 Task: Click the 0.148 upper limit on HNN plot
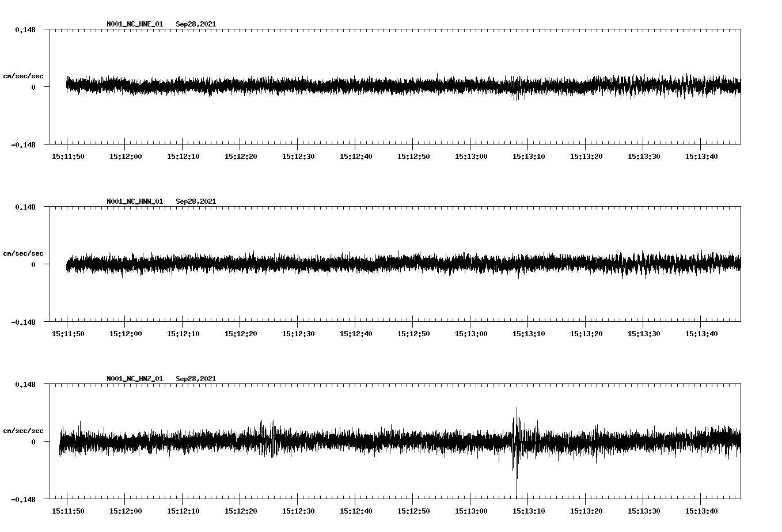click(25, 207)
